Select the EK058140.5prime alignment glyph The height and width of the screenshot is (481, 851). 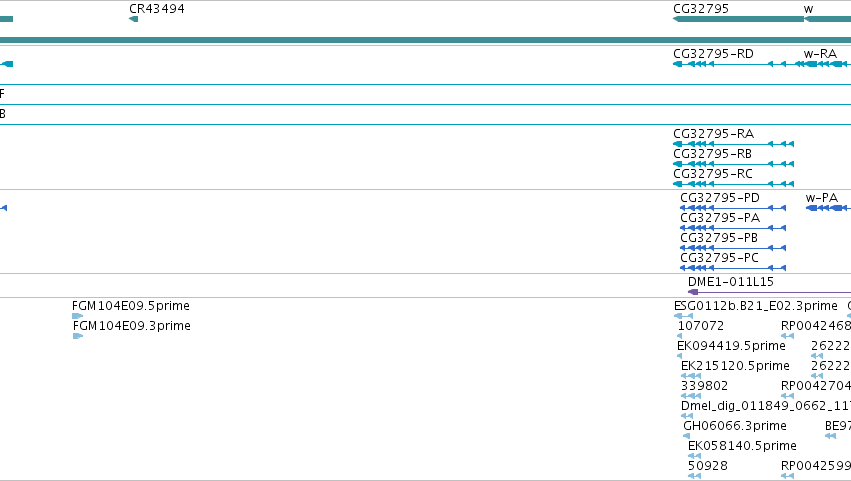pyautogui.click(x=694, y=456)
